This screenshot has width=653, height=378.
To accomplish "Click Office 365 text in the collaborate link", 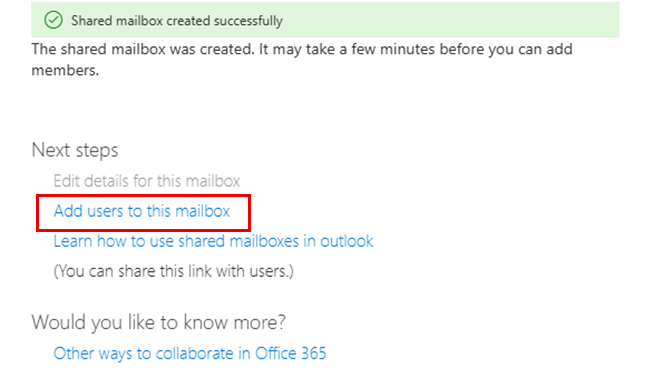I will [291, 353].
